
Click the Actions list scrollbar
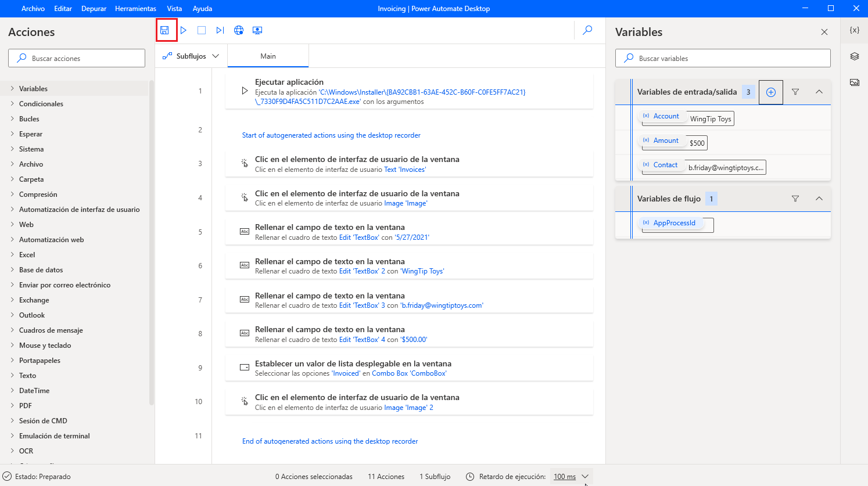pyautogui.click(x=152, y=243)
